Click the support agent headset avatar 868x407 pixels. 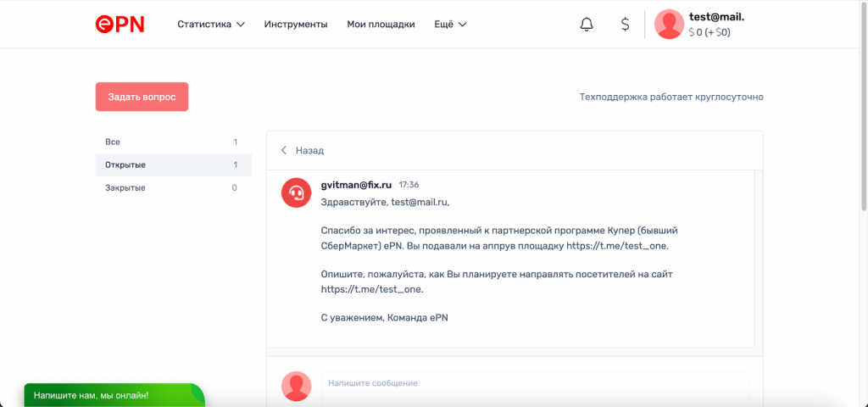click(x=296, y=192)
